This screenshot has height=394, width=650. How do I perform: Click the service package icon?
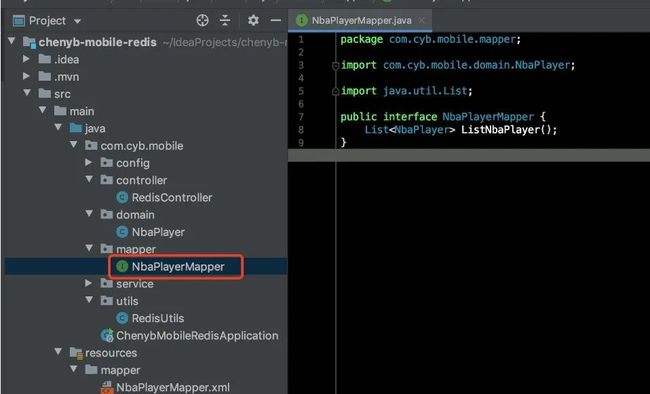pos(107,283)
